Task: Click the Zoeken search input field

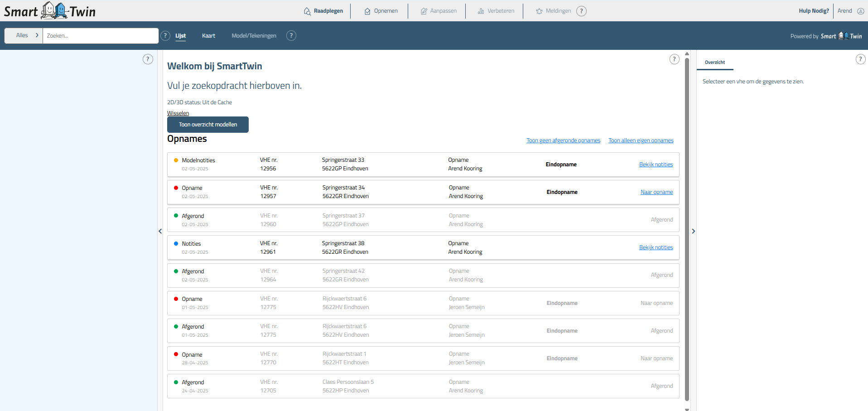Action: pos(101,36)
